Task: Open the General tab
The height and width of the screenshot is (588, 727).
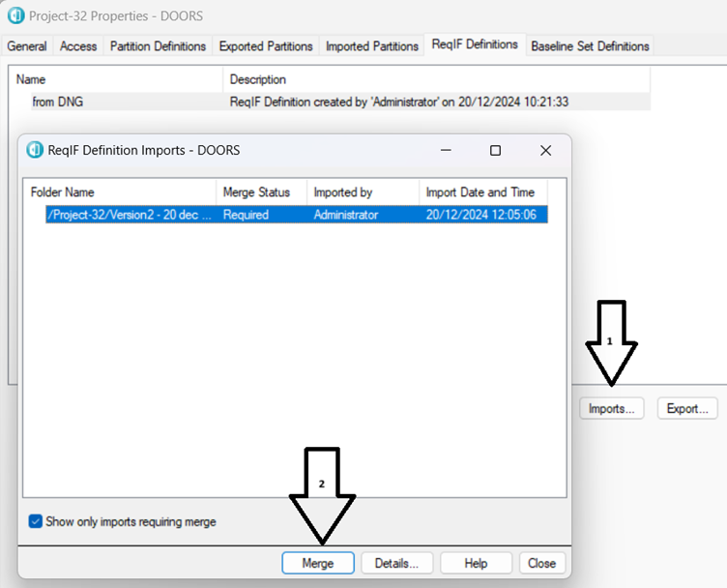Action: pos(27,46)
